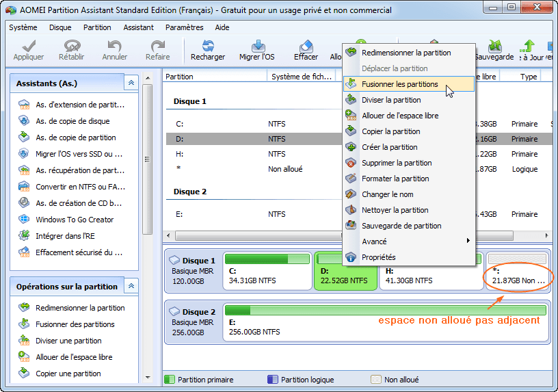
Task: Choose Copier une partition in sidebar
Action: coord(59,373)
